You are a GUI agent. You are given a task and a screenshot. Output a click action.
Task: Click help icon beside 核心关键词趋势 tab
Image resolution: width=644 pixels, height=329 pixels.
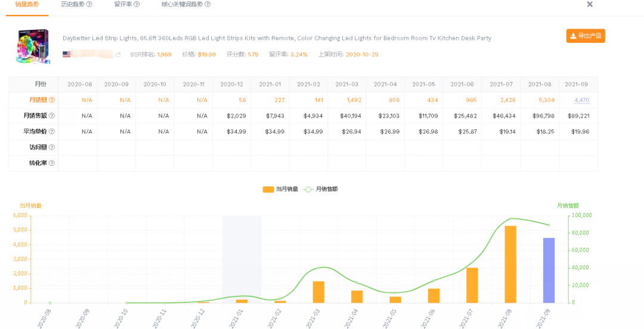point(208,5)
